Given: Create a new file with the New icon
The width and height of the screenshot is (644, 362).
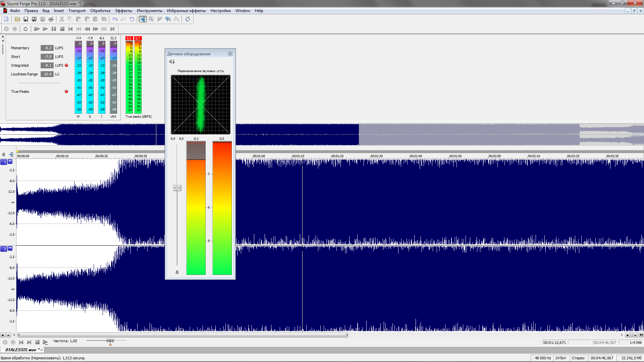Looking at the screenshot, I should point(6,19).
